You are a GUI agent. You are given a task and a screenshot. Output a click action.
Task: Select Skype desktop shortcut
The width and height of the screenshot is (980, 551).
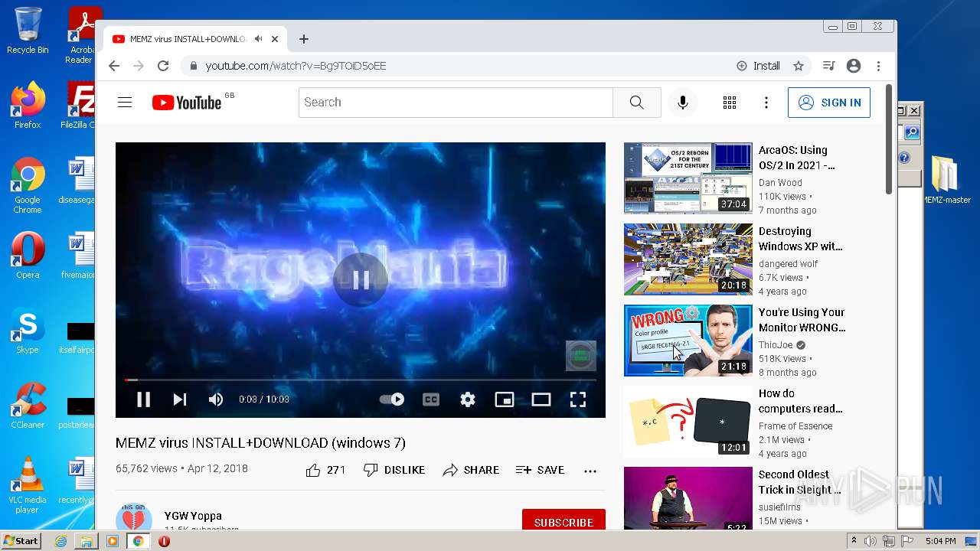point(28,331)
